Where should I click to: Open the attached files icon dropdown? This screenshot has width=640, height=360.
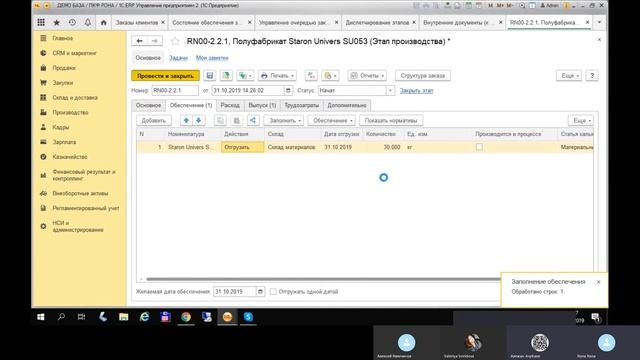330,76
